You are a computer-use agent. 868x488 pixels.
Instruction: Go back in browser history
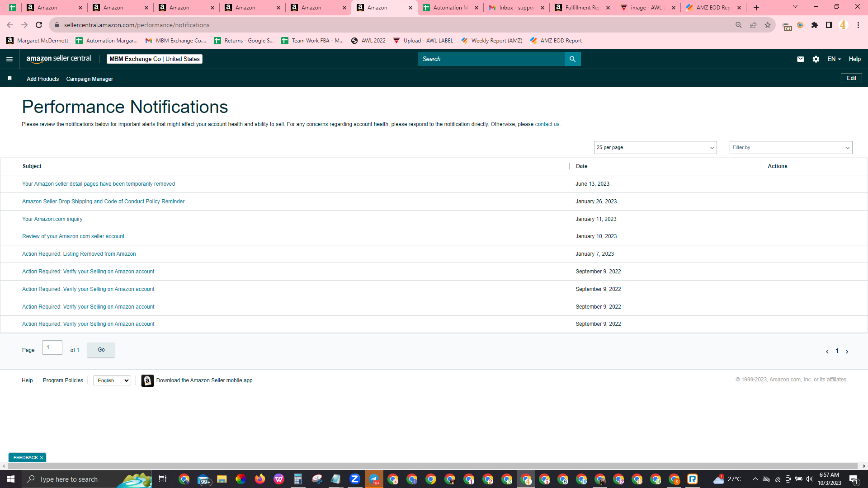point(10,25)
